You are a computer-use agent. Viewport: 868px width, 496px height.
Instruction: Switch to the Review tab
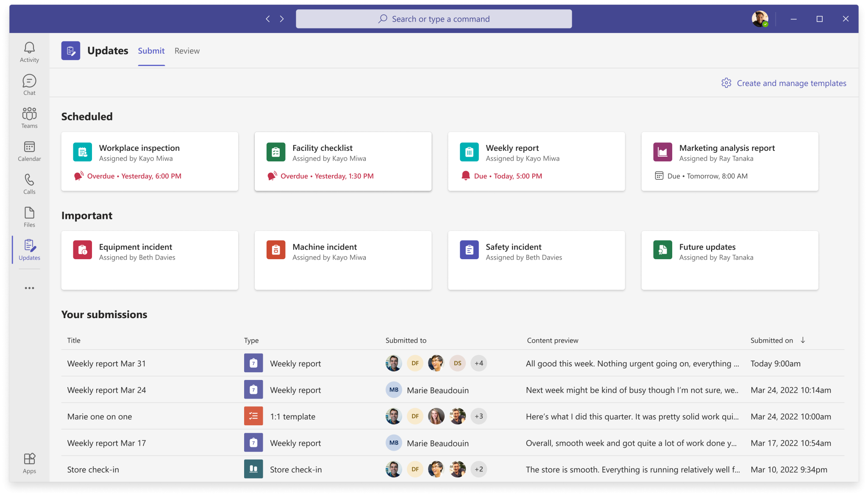click(187, 51)
